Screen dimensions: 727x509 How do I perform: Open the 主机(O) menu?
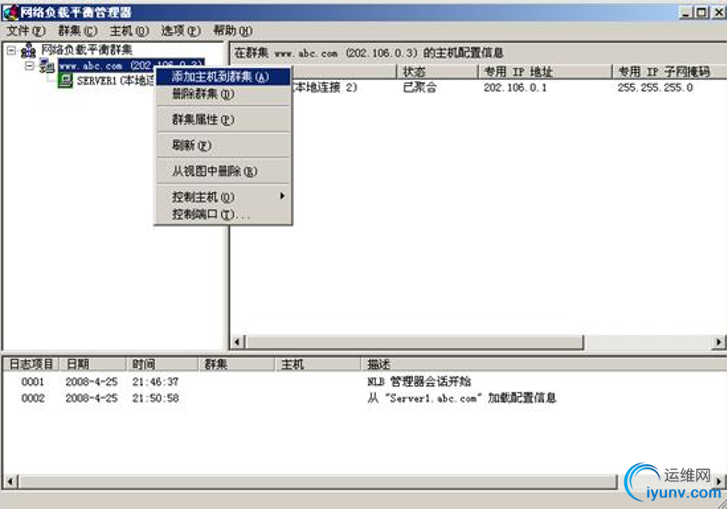tap(129, 31)
